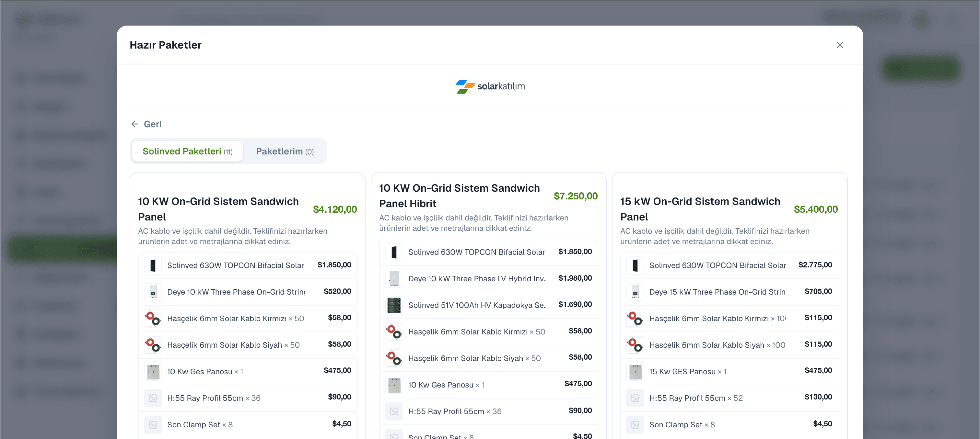Click the $4.120,00 package price

click(x=335, y=209)
